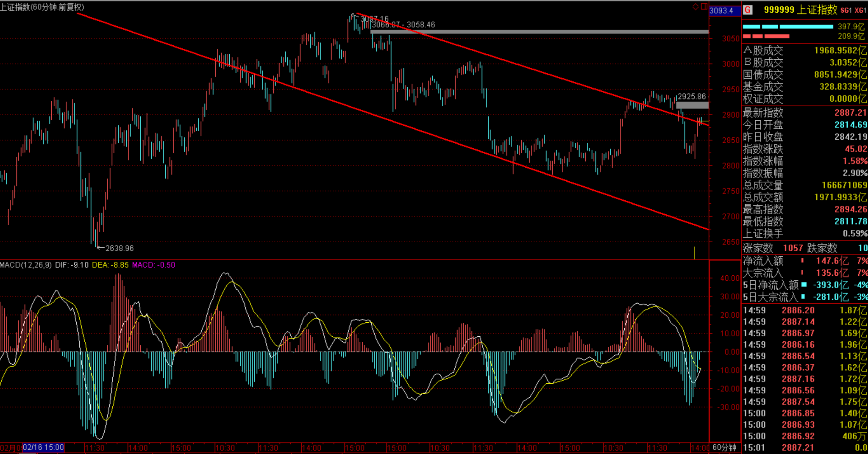
Task: Click the 999999 上证指数 title
Action: coord(801,10)
